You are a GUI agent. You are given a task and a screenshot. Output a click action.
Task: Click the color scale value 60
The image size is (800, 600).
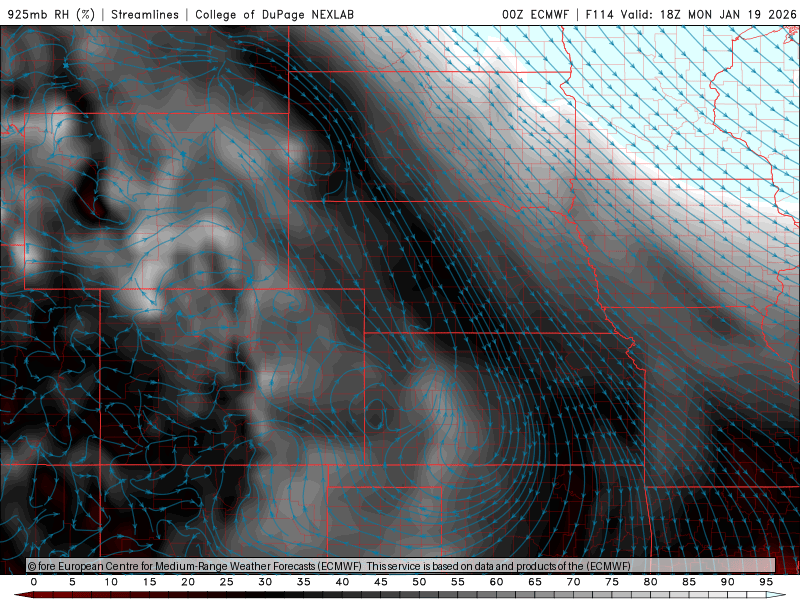coord(496,582)
